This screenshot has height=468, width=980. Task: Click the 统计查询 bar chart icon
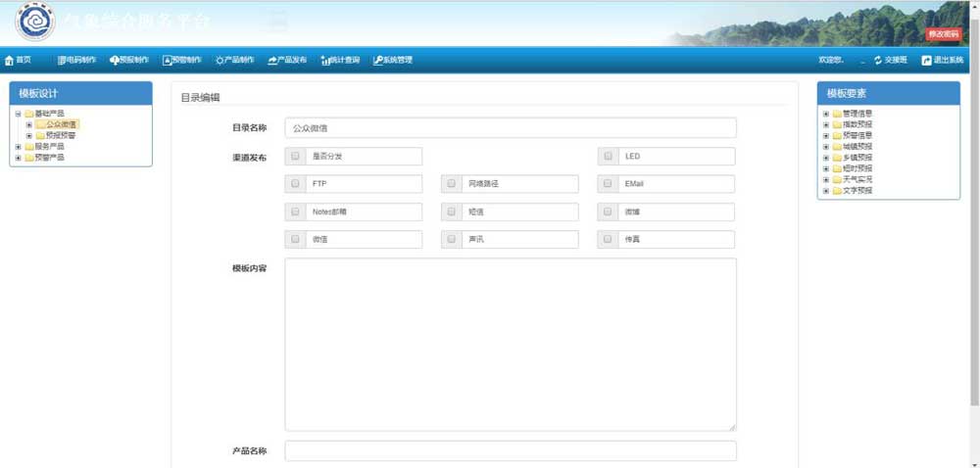pyautogui.click(x=324, y=61)
